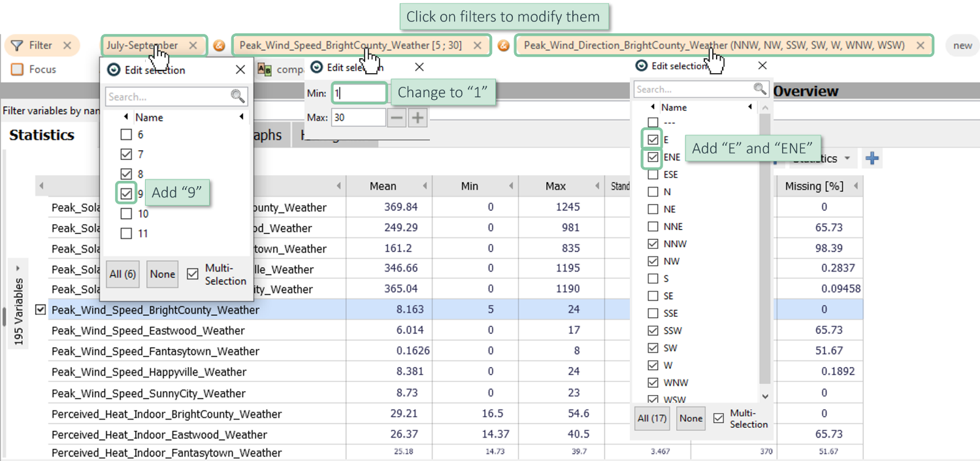This screenshot has height=461, width=980.
Task: Click the funnel Filter icon
Action: click(18, 46)
